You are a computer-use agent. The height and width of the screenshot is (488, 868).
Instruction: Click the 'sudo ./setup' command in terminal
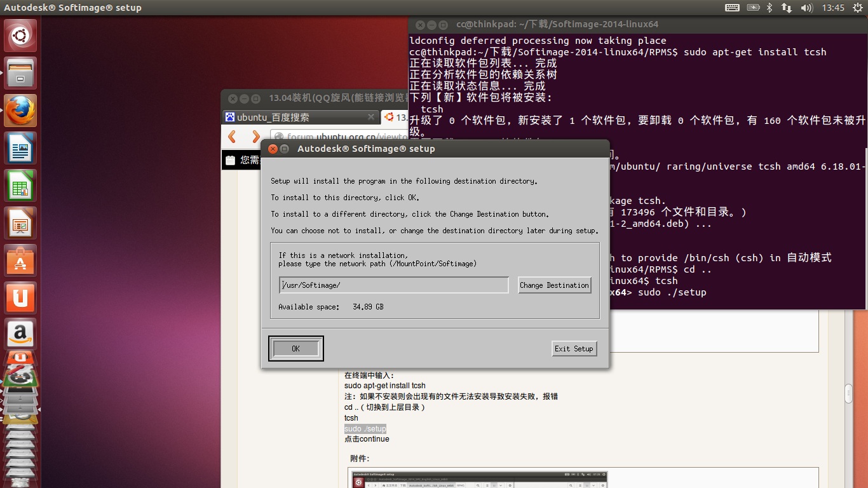[672, 292]
